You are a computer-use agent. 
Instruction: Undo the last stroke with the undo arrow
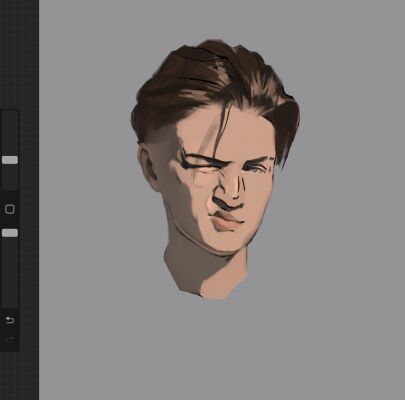point(10,320)
